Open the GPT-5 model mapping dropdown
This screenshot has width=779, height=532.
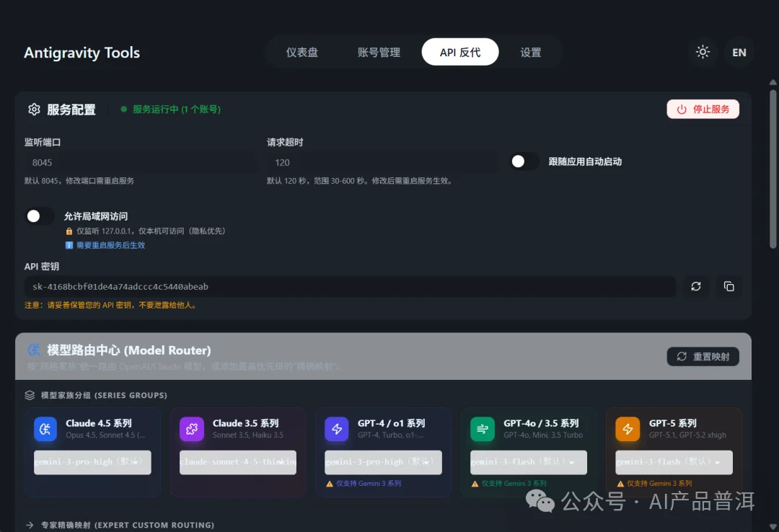tap(674, 462)
